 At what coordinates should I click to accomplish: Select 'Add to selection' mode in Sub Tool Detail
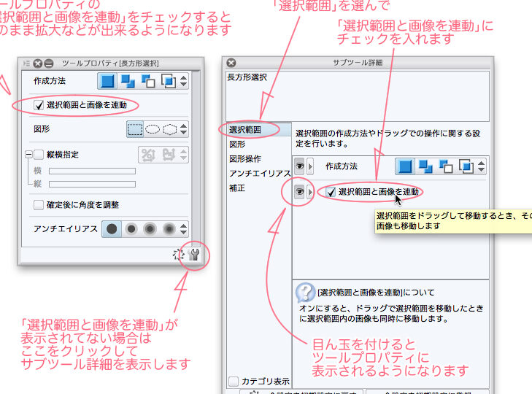(x=425, y=166)
